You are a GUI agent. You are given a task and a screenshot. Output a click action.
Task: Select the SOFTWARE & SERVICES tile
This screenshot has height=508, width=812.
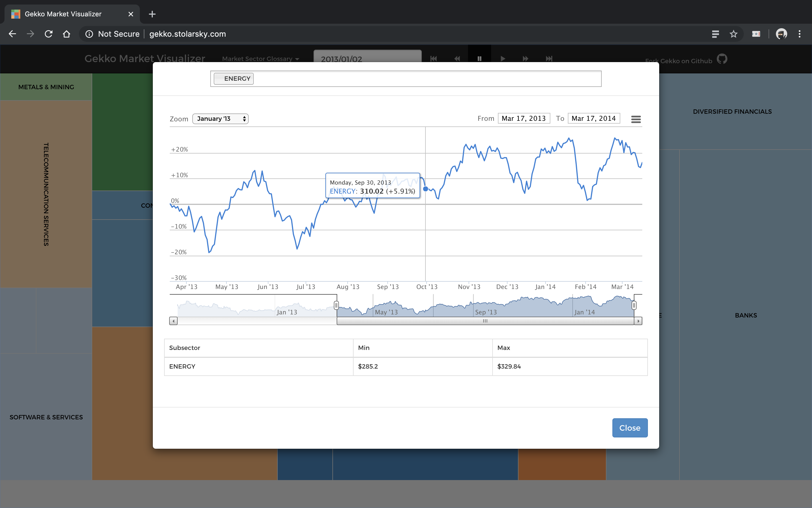point(46,417)
